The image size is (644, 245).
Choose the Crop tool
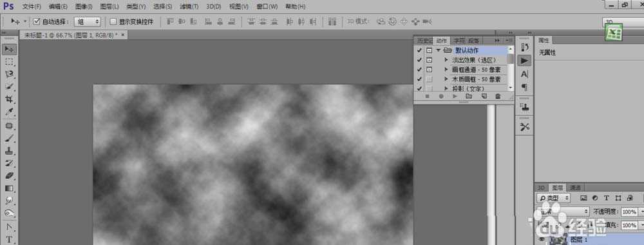[x=9, y=99]
